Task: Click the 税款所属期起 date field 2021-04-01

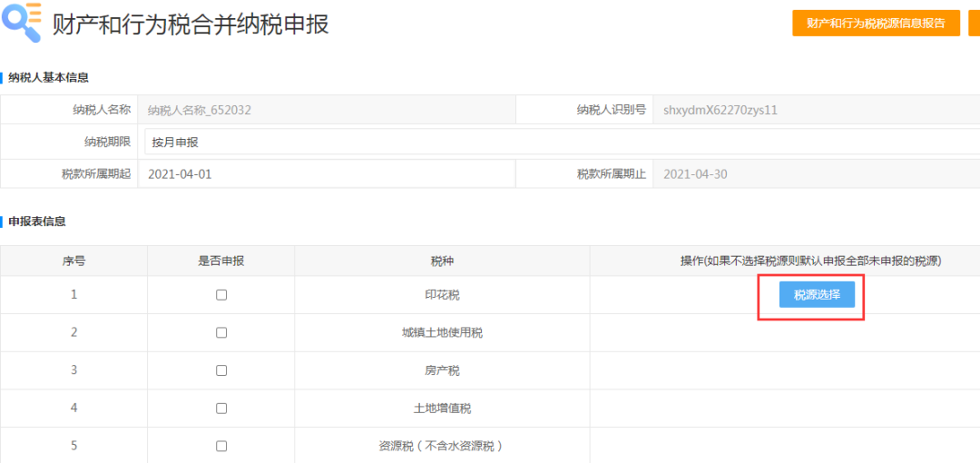Action: [327, 174]
